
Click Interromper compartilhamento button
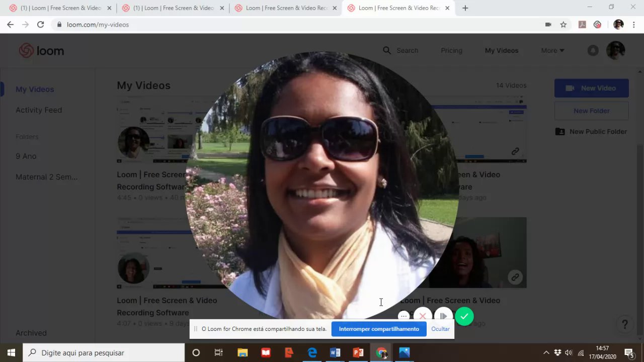(x=379, y=329)
